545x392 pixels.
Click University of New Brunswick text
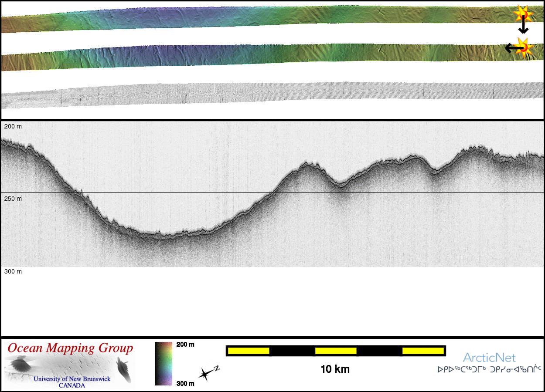click(72, 379)
